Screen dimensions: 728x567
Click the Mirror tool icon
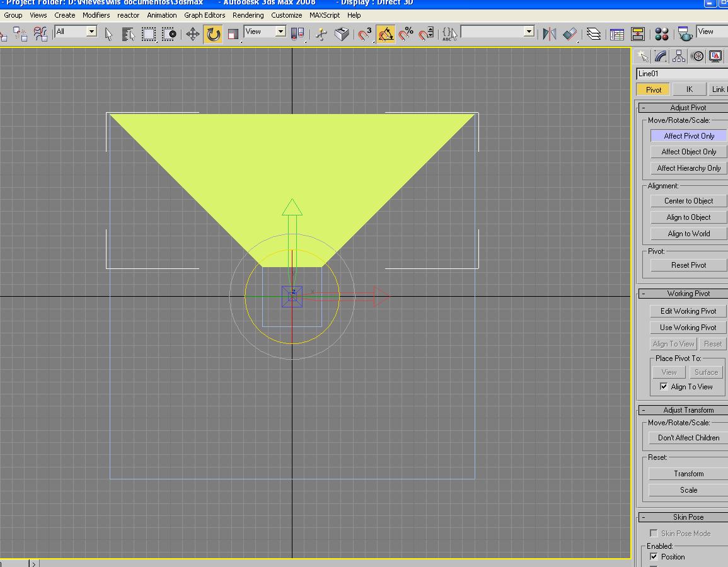pos(550,34)
